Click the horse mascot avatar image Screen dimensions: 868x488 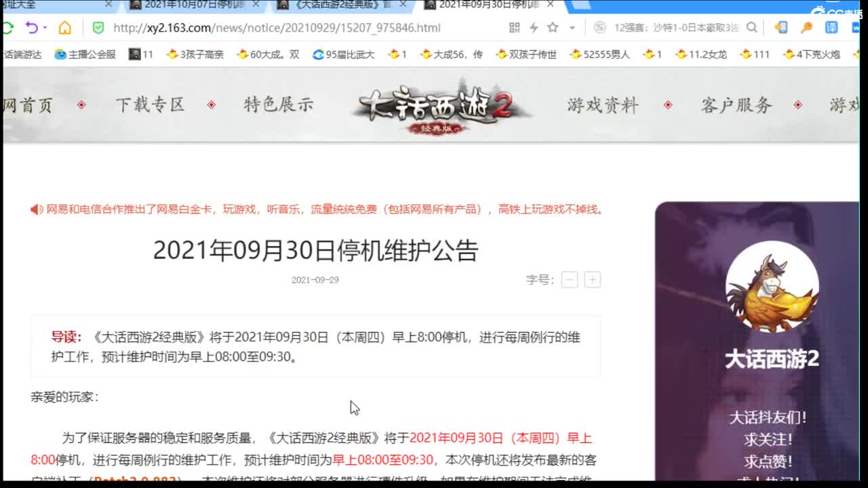772,287
